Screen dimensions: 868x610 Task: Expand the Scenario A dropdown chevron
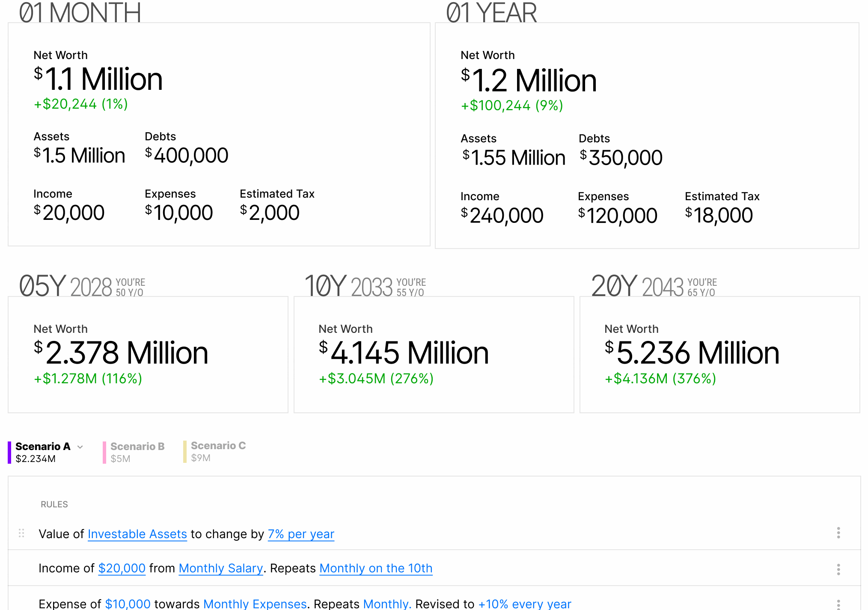coord(80,447)
